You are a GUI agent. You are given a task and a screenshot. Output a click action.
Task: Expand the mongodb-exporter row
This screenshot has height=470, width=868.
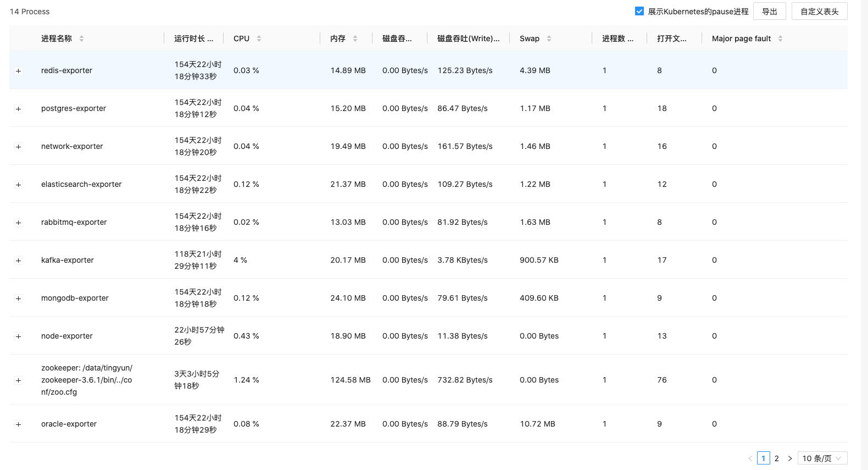pos(19,298)
